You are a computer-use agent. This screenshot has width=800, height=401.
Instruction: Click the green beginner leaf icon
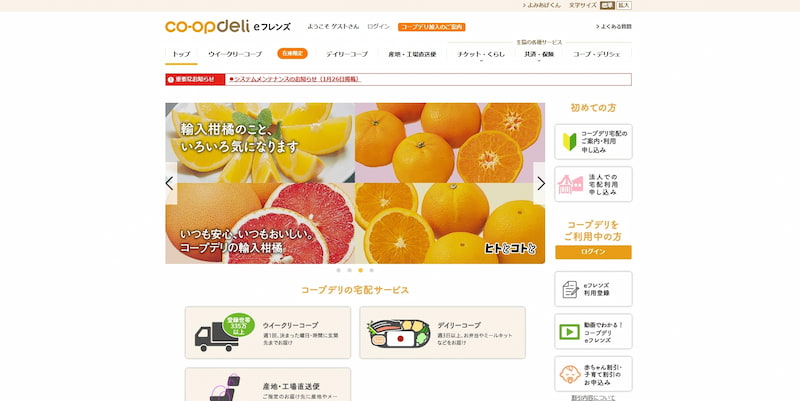569,142
